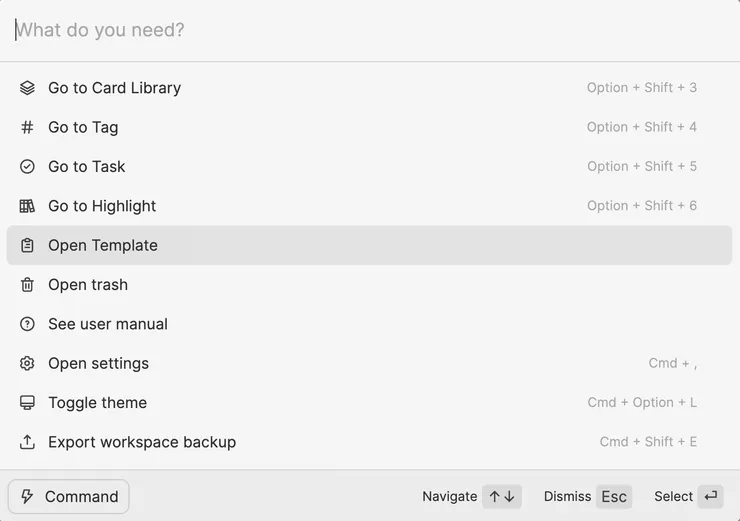Toggle theme via the command list

(98, 403)
